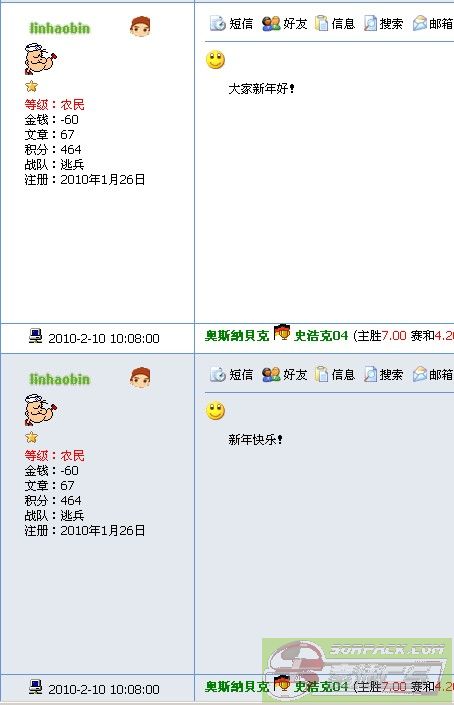Click the 短信 message icon in second post
Viewport: 454px width, 705px height.
pyautogui.click(x=218, y=374)
